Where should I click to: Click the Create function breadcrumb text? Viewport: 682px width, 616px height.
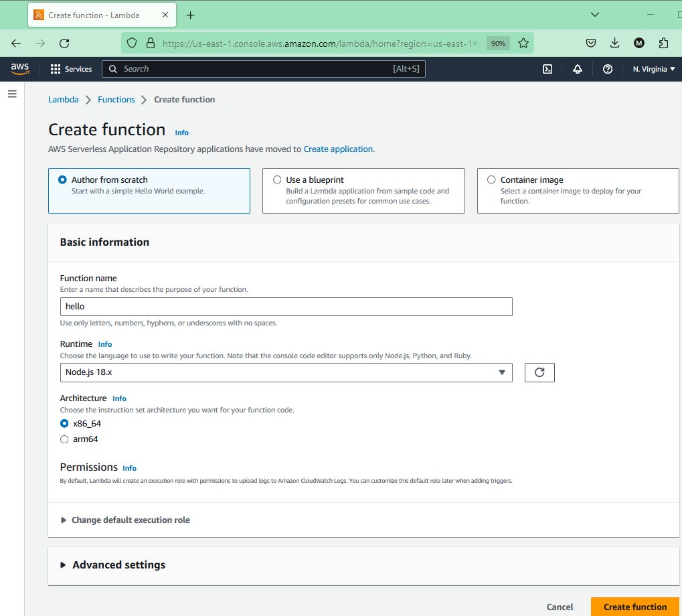(185, 100)
